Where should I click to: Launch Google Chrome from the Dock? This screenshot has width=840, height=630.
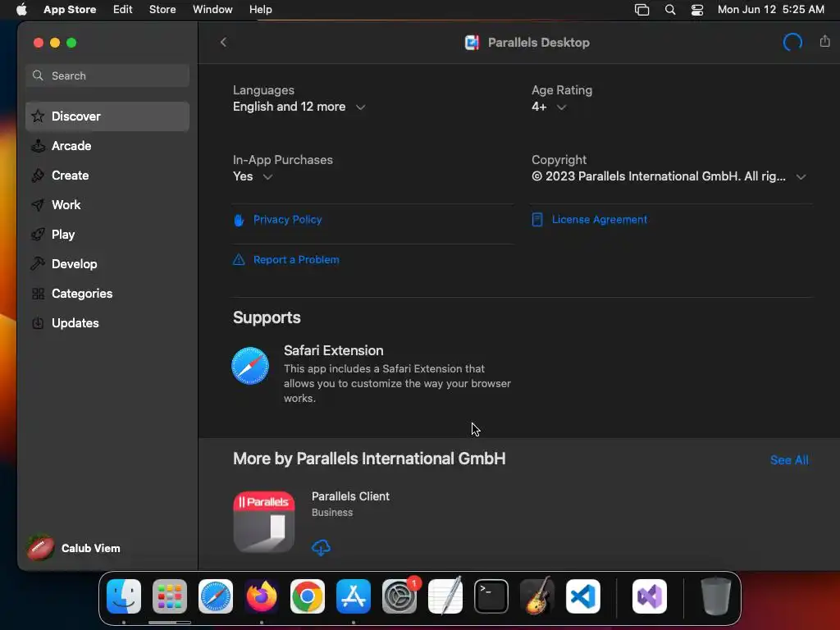(308, 596)
